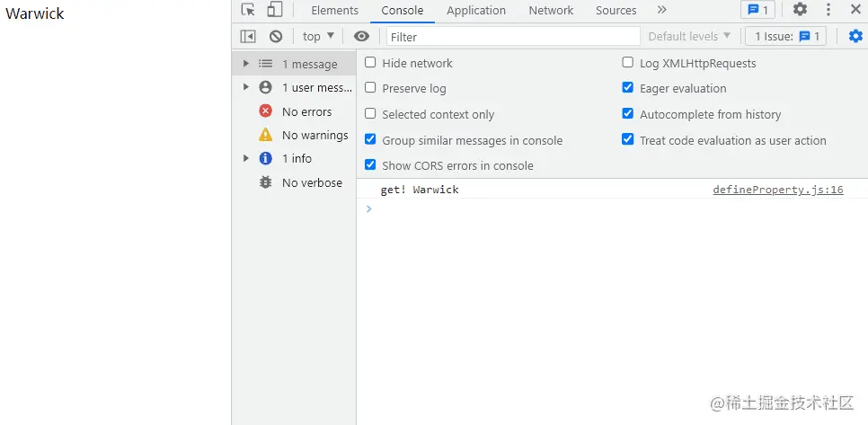Click the 'get! Warwick' log message
The image size is (868, 425).
[x=420, y=190]
